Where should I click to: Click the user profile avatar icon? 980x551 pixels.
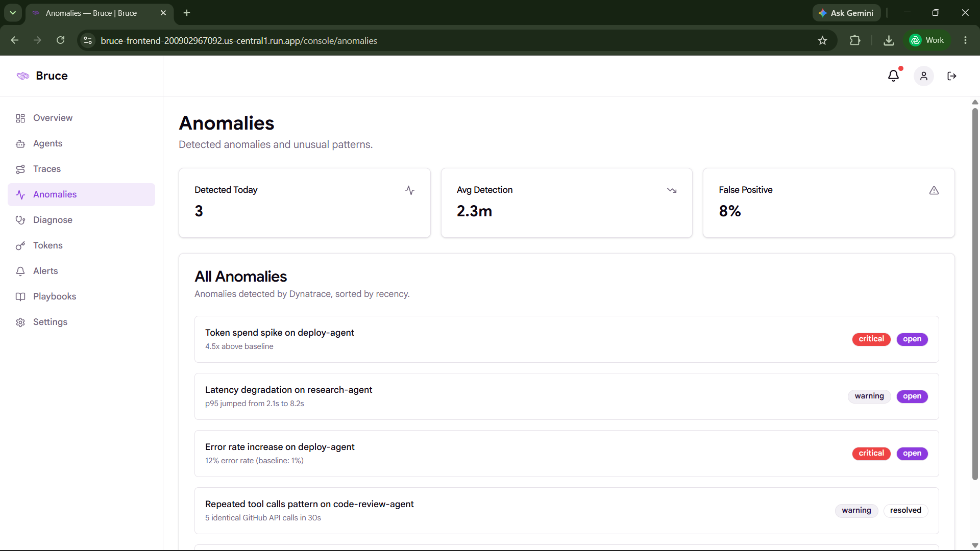923,76
